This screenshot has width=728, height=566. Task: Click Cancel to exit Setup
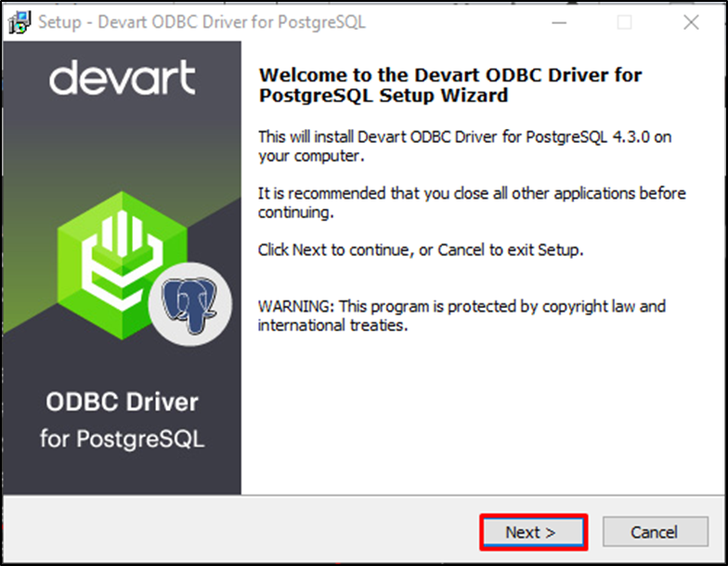(x=656, y=533)
